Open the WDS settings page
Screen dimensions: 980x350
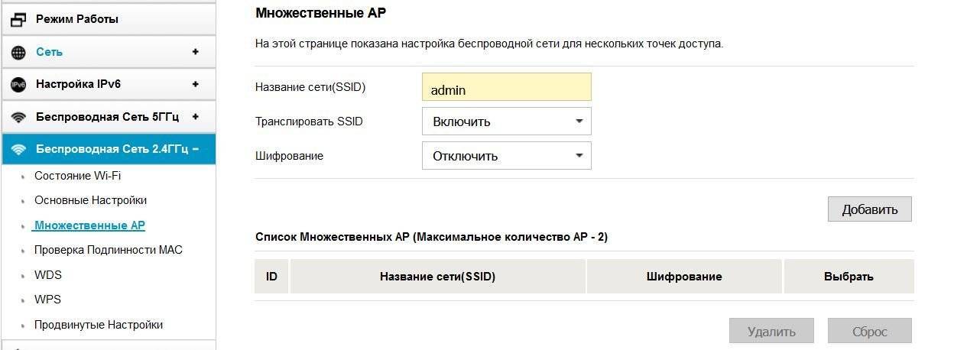point(48,275)
